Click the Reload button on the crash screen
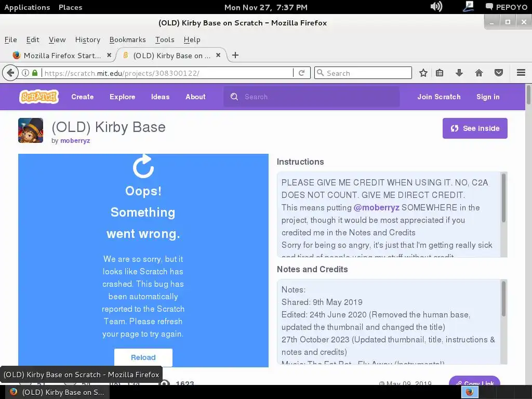The height and width of the screenshot is (399, 532). [x=143, y=357]
